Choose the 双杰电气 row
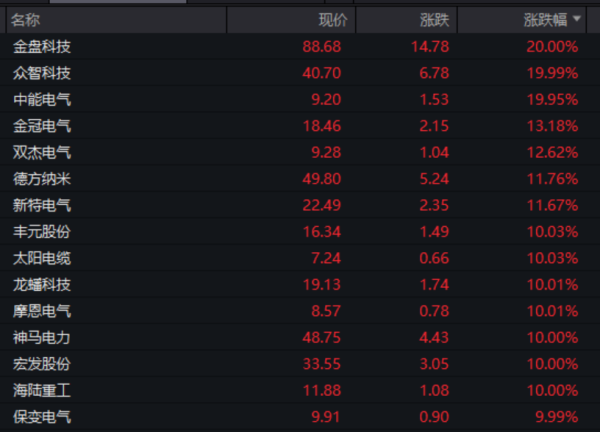Viewport: 600px width, 432px height. coord(42,153)
